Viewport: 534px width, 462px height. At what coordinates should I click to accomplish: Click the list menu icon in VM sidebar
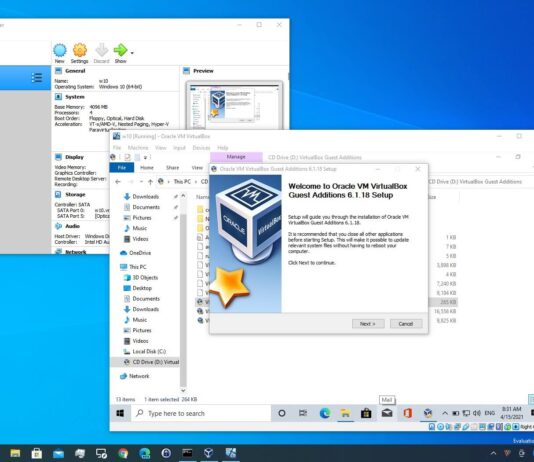pyautogui.click(x=37, y=78)
